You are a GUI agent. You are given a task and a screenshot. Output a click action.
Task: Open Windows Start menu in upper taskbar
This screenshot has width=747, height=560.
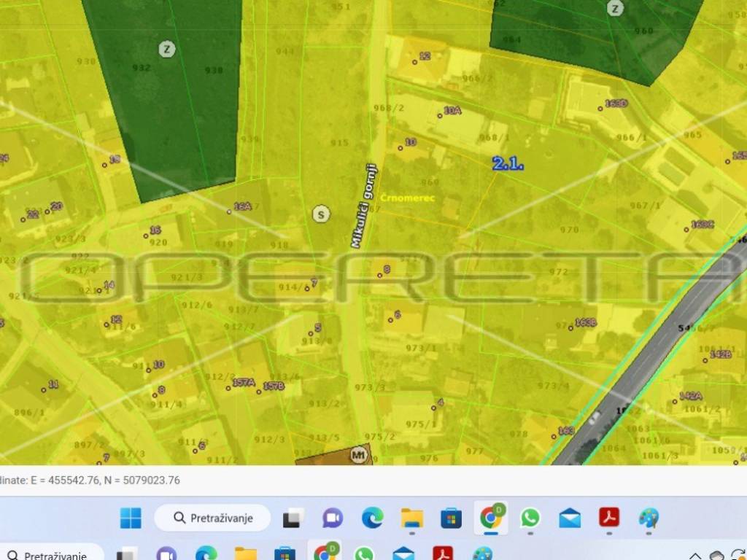(131, 518)
